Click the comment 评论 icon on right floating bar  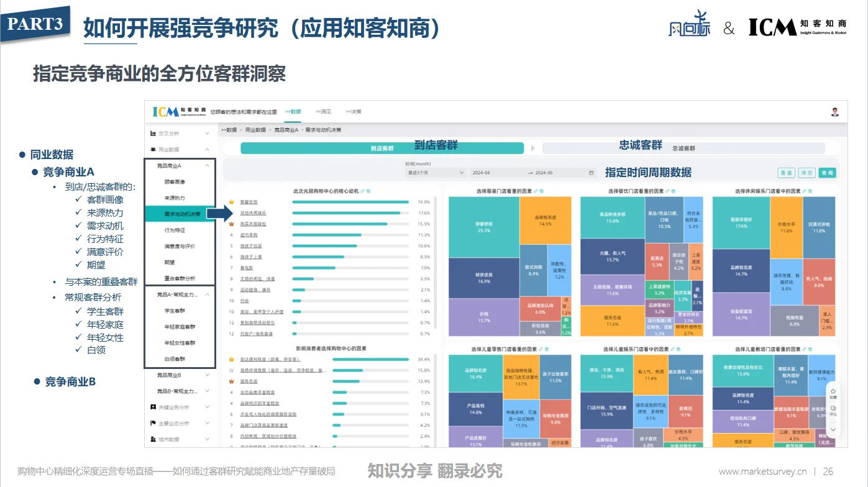pos(833,407)
